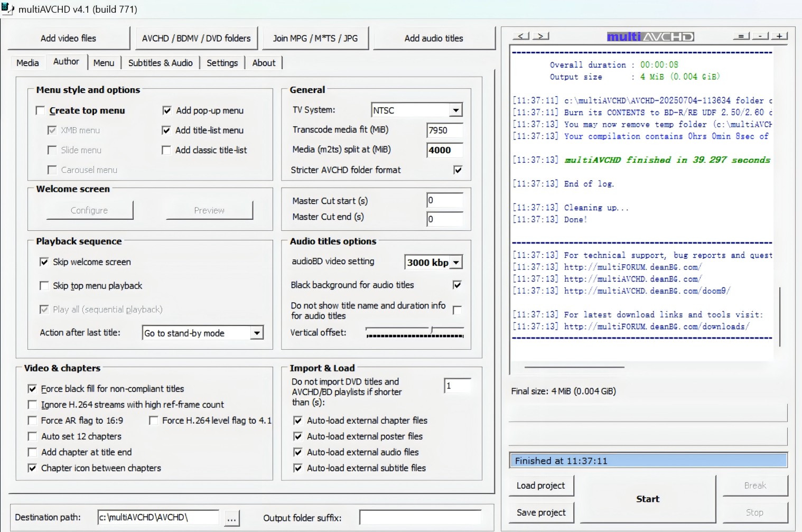The height and width of the screenshot is (532, 802).
Task: Switch to the Subtitles & Audio tab
Action: (161, 62)
